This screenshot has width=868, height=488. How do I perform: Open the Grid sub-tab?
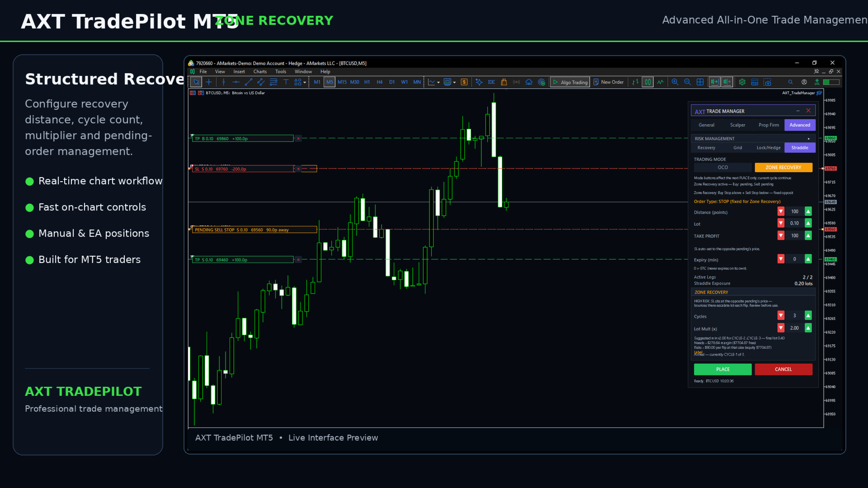point(738,148)
